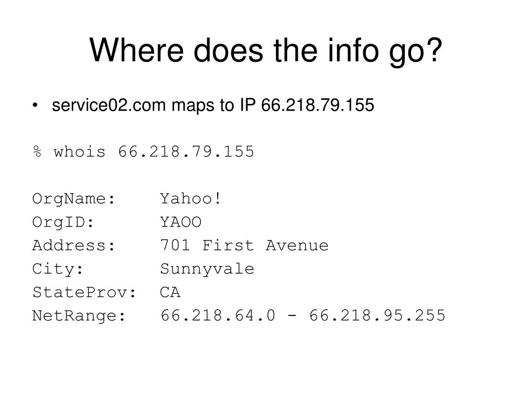Click the 'City:' label

pos(58,270)
